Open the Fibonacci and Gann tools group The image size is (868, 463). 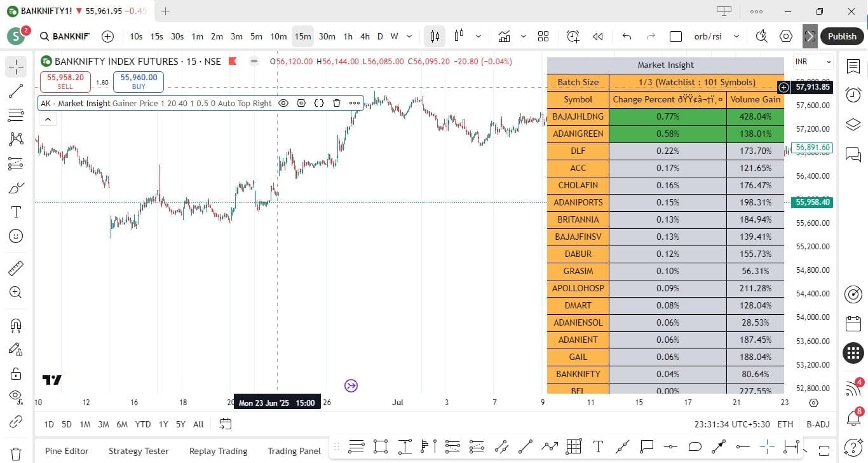pos(16,115)
